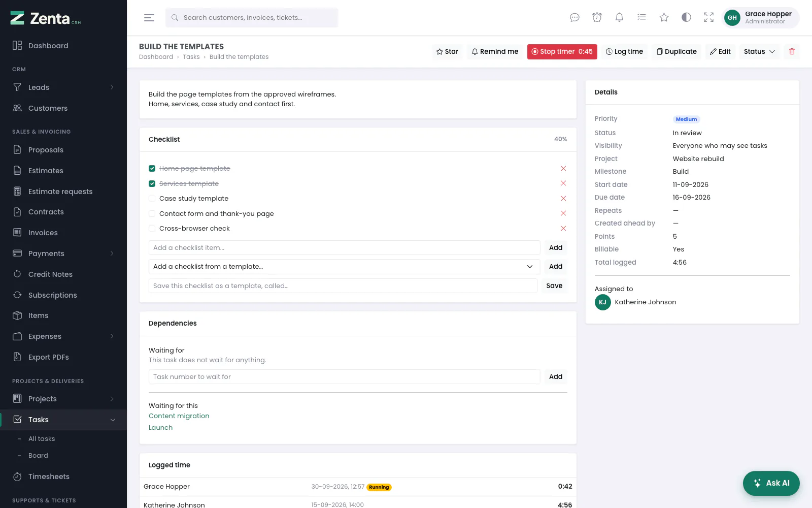Open Export PDFs in sidebar
Viewport: 812px width, 508px height.
coord(63,357)
